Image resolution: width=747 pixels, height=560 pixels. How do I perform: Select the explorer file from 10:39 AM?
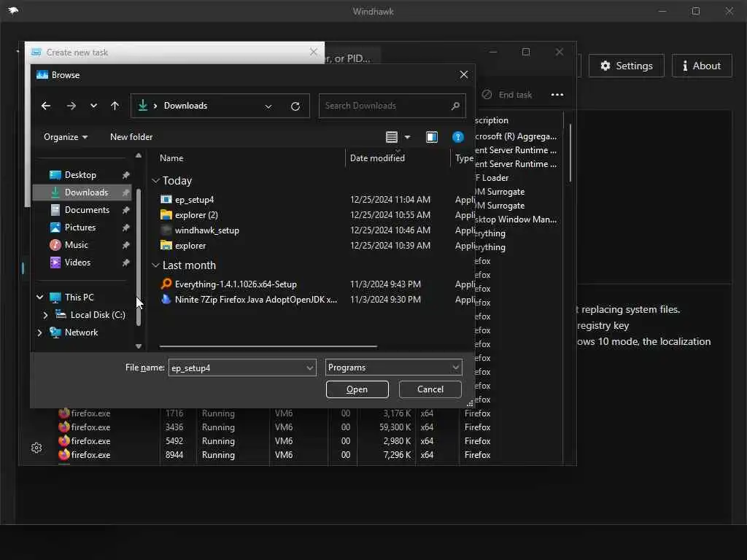(x=190, y=246)
